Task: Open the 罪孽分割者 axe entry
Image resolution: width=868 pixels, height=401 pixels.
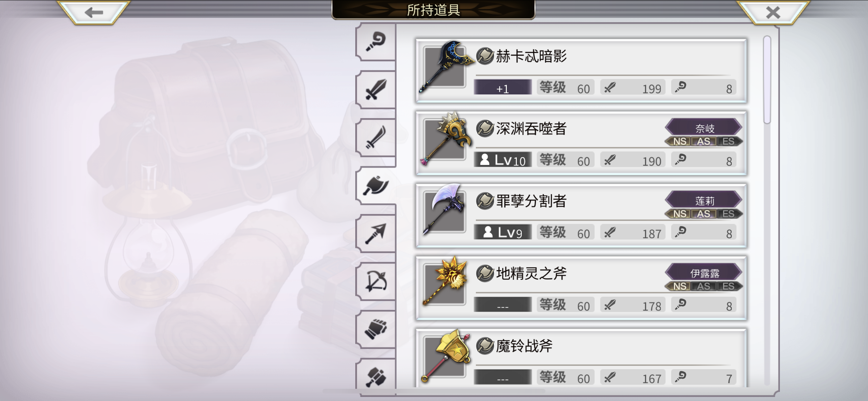Action: (x=581, y=215)
